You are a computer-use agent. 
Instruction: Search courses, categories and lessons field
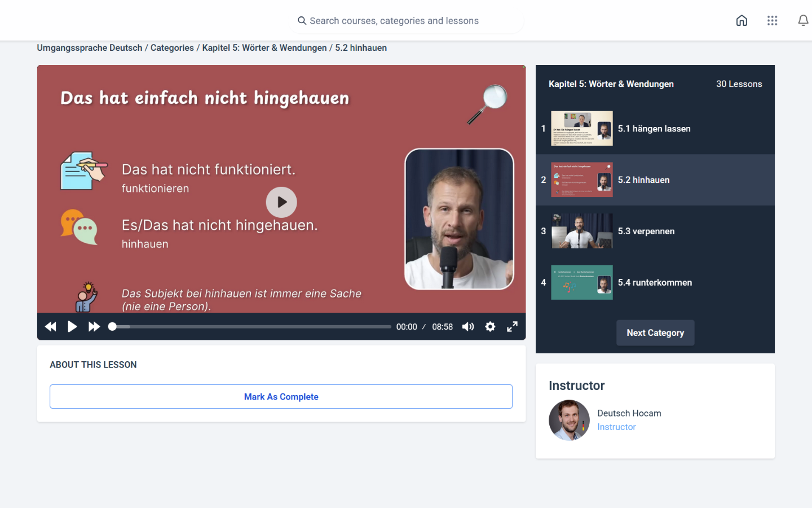coord(406,21)
